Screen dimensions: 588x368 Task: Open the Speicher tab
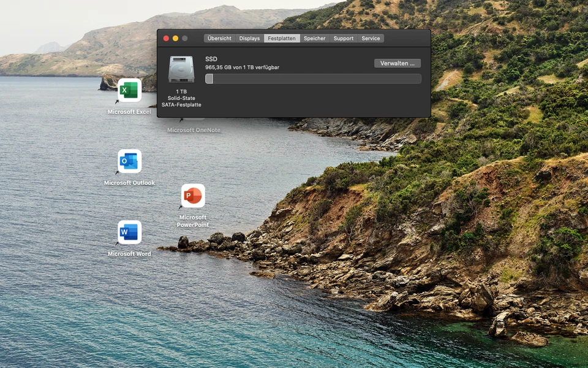click(x=315, y=38)
